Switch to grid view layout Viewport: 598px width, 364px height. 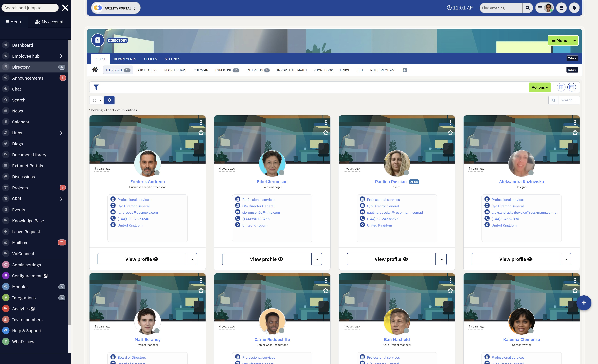pos(561,87)
